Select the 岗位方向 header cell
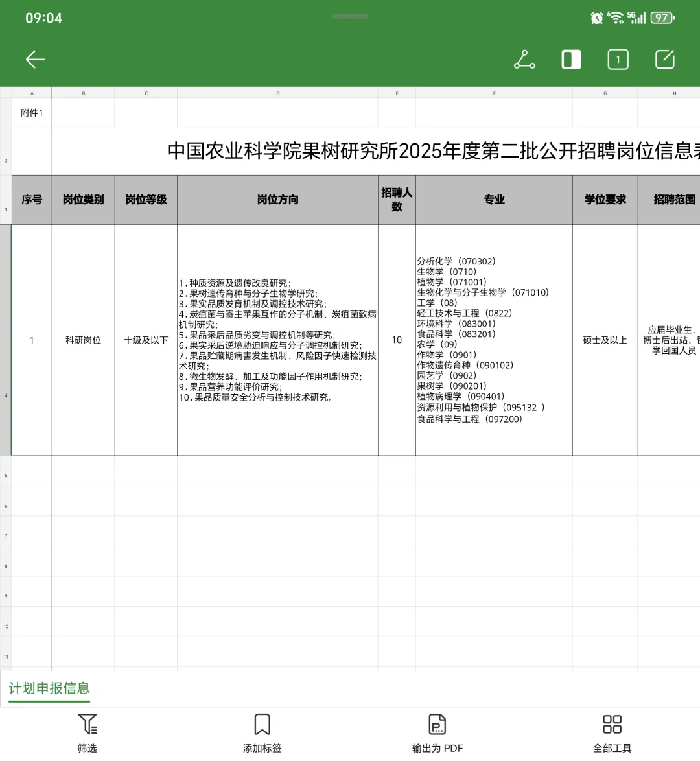This screenshot has width=700, height=761. [x=277, y=200]
